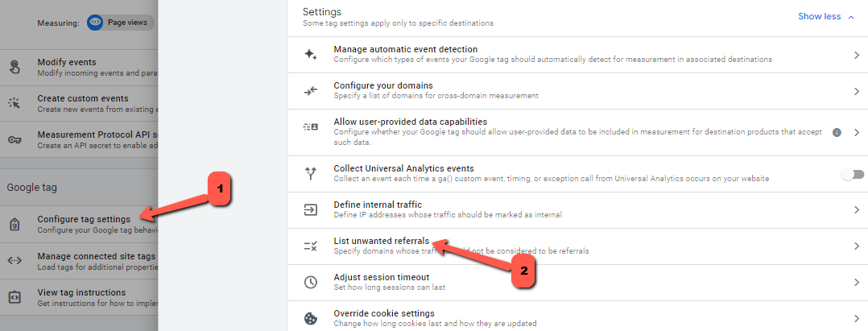Click the info icon beside user-provided data
The width and height of the screenshot is (868, 331).
coord(837,132)
